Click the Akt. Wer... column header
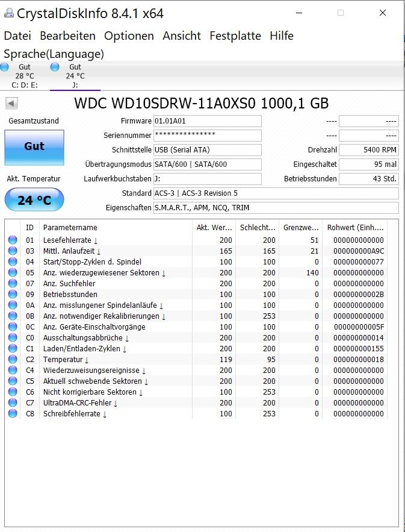 click(214, 227)
